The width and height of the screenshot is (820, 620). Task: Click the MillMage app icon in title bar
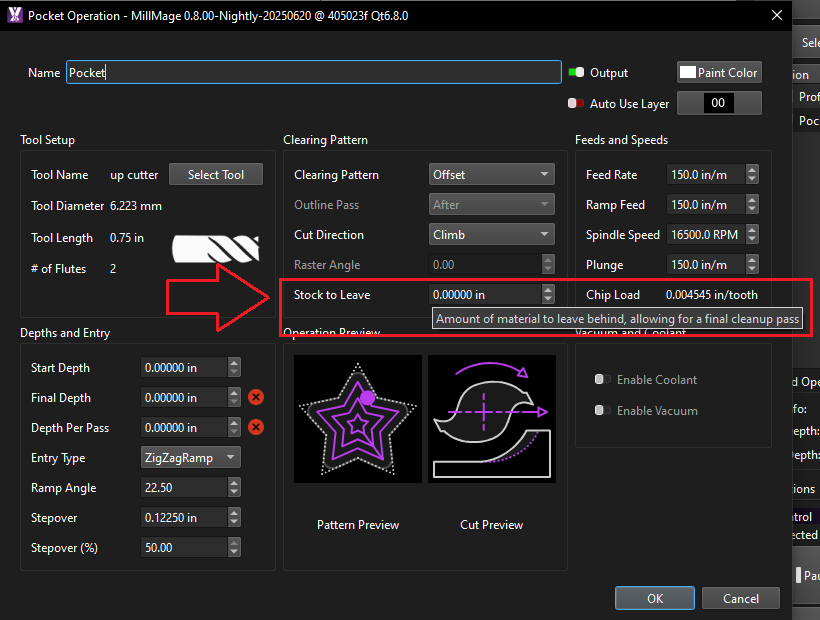(15, 15)
